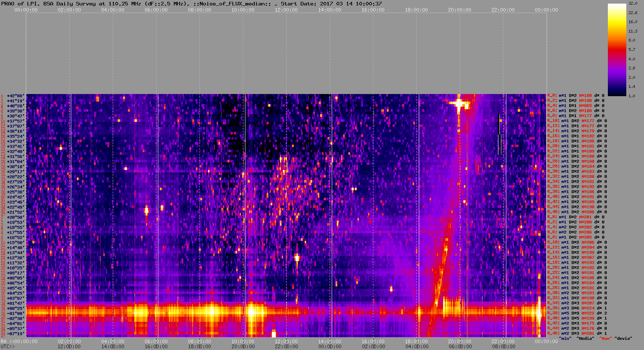Click the 2.8 color scale label
This screenshot has width=644, height=350.
[x=632, y=68]
